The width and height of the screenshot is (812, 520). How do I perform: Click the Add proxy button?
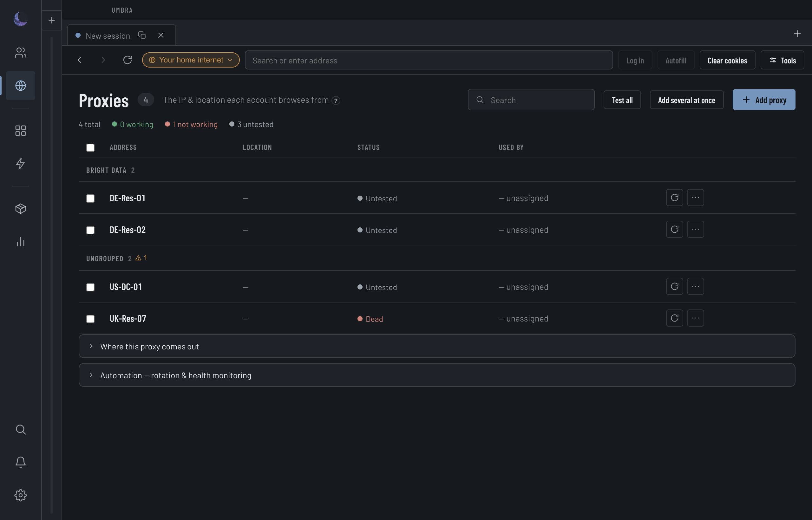click(764, 100)
